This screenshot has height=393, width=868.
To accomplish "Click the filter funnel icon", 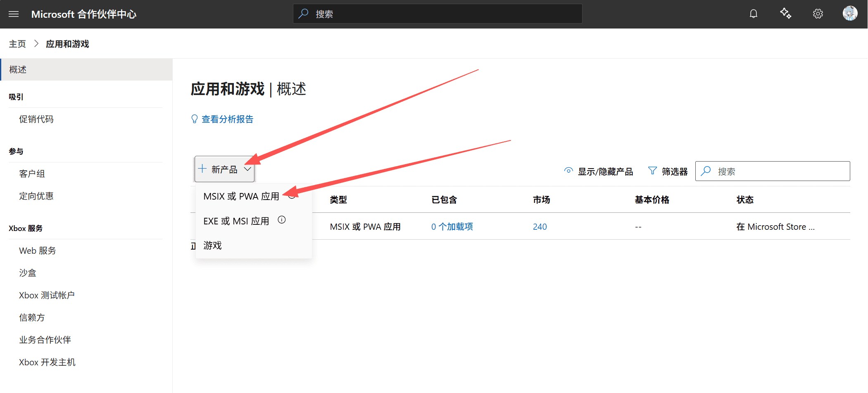I will click(x=652, y=171).
